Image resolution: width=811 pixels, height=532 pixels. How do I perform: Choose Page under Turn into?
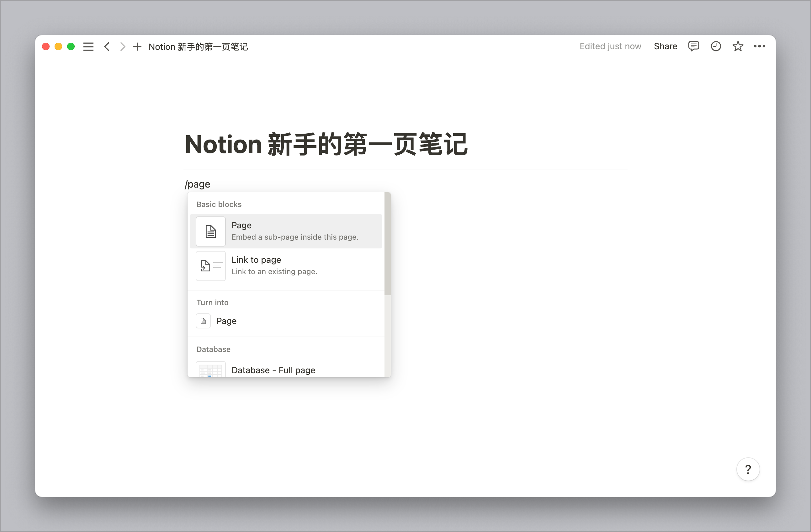286,321
